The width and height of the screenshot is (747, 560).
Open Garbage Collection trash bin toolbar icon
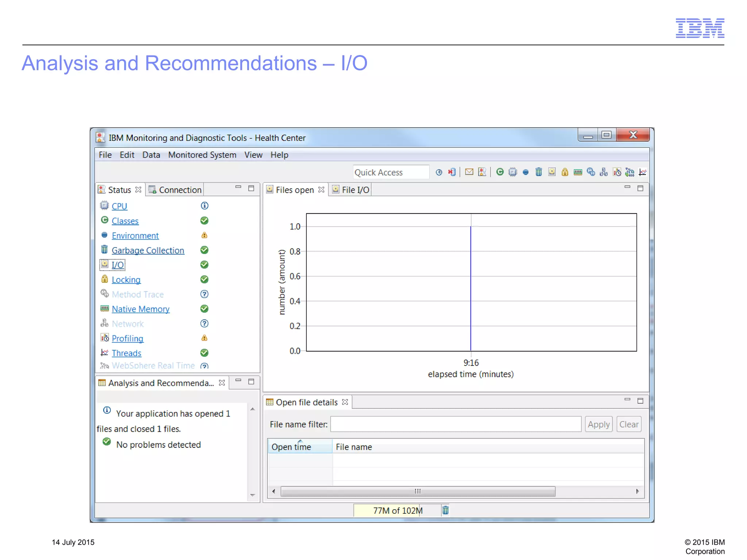pyautogui.click(x=539, y=172)
